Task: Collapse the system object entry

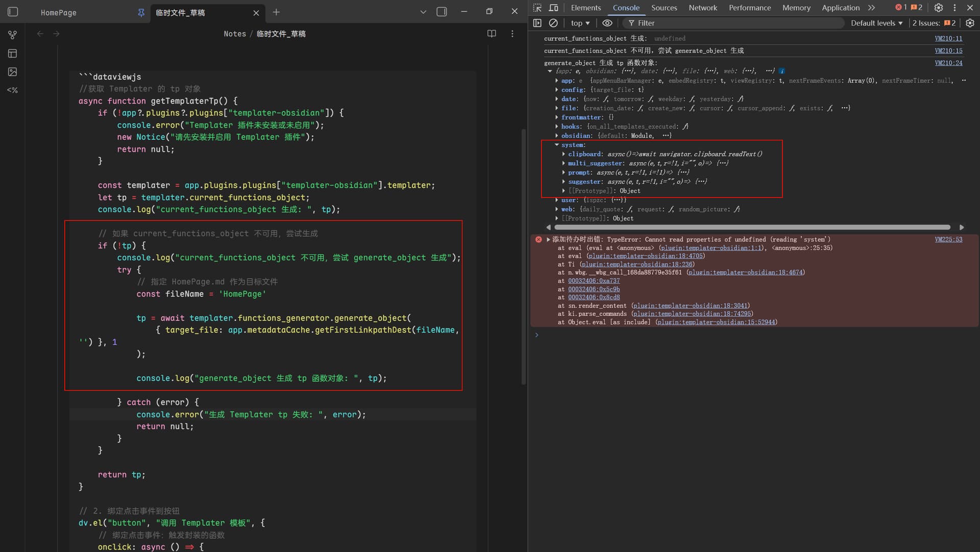Action: click(557, 145)
